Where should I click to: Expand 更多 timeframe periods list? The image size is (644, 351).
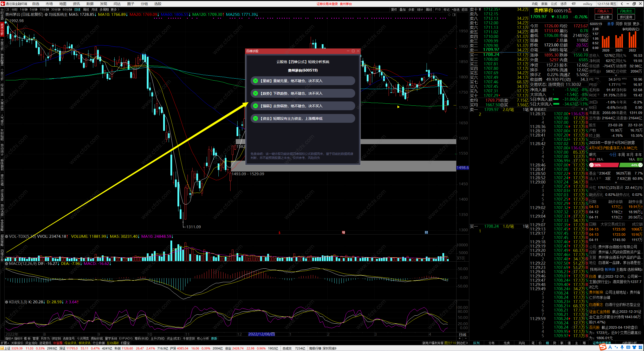click(115, 10)
